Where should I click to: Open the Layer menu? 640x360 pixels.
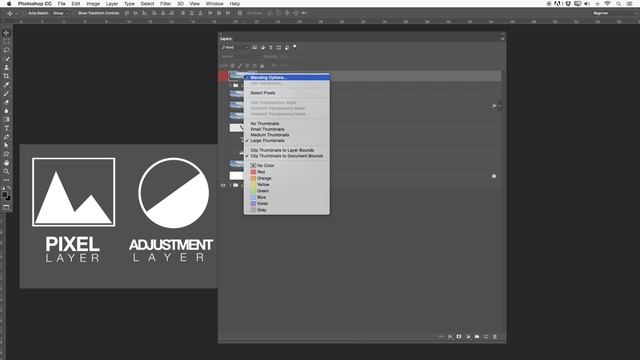[112, 4]
